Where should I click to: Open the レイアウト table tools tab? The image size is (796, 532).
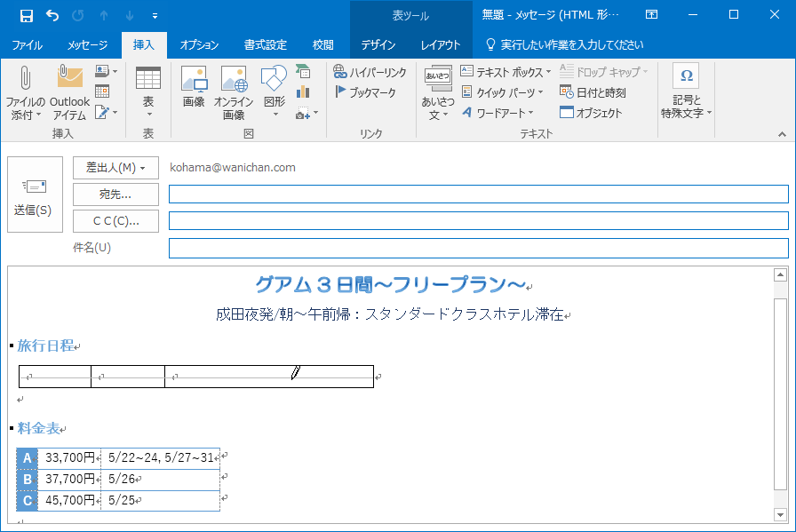[440, 44]
